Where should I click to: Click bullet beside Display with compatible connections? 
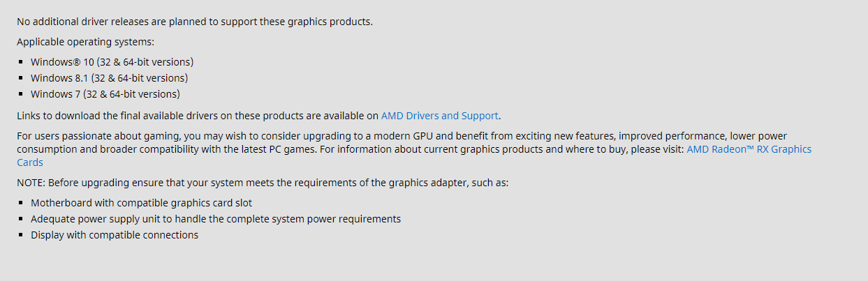22,235
